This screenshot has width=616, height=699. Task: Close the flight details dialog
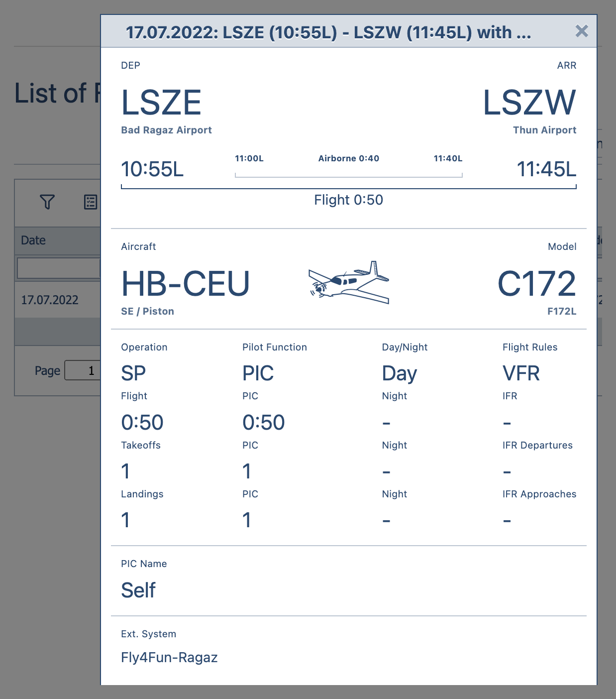point(582,31)
